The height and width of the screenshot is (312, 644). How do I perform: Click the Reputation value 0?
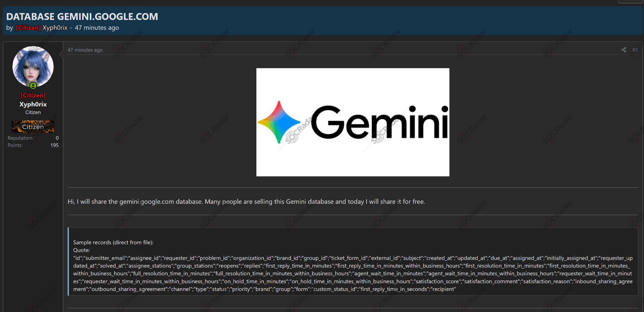click(x=57, y=138)
